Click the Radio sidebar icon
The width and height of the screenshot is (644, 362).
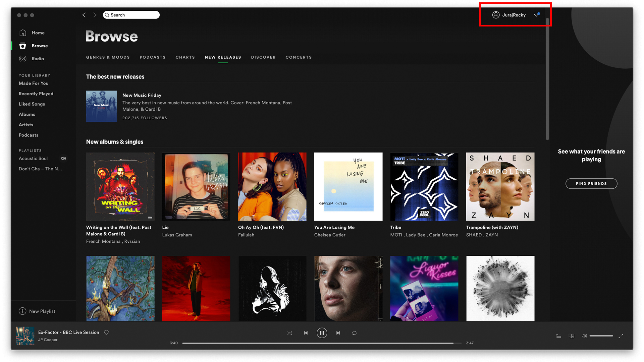(x=23, y=59)
